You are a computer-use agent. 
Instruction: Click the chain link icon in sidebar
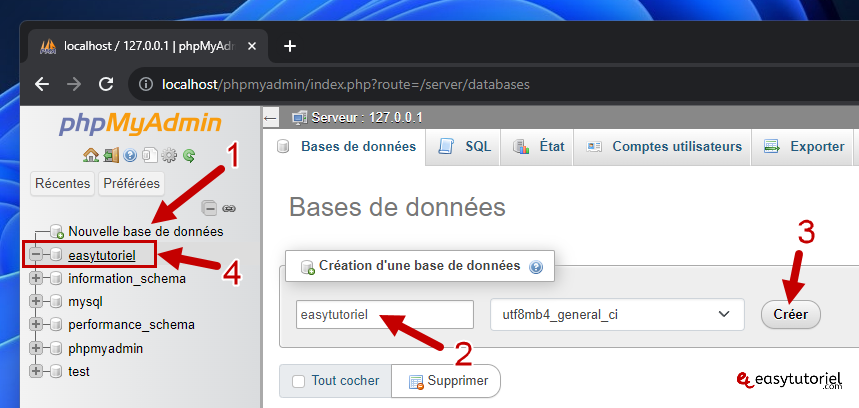click(x=228, y=209)
